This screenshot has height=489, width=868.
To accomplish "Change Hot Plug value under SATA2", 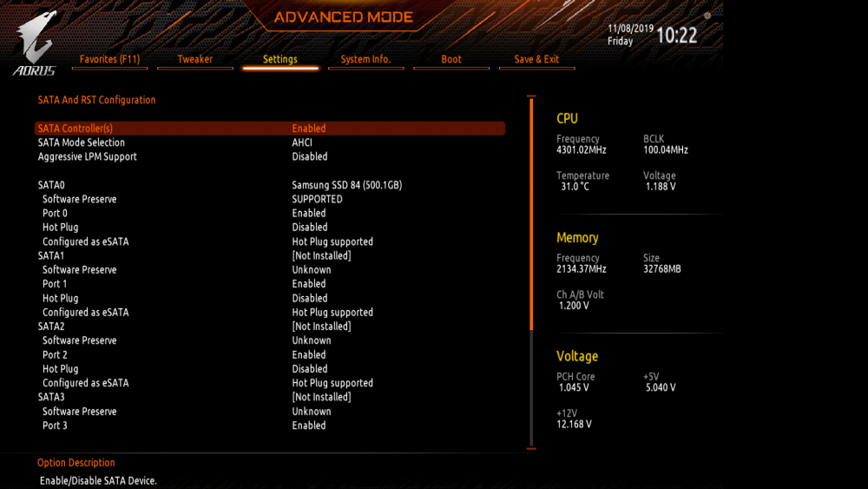I will click(x=310, y=369).
